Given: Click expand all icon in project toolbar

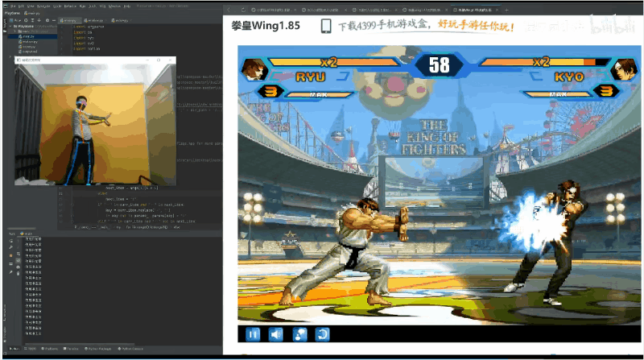Looking at the screenshot, I should 32,21.
